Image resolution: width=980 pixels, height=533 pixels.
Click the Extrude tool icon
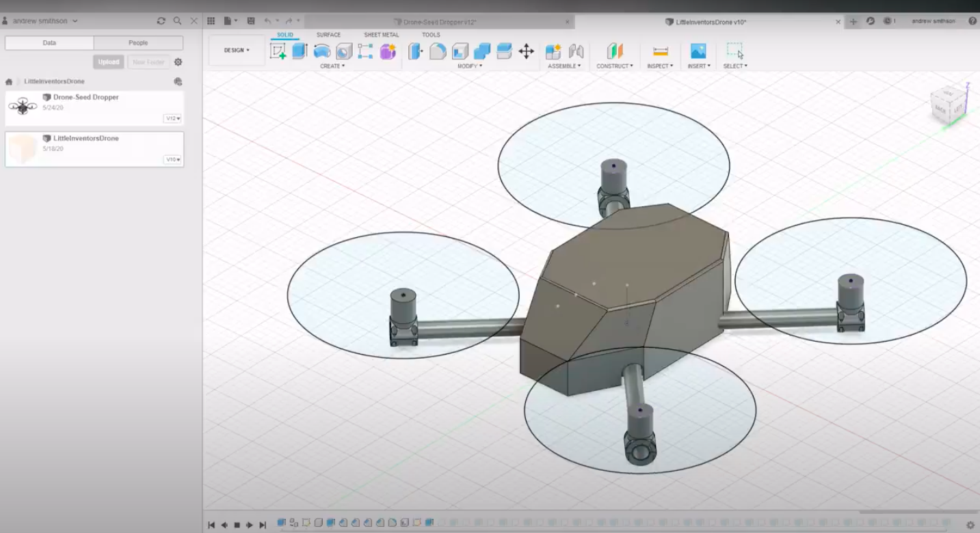[x=300, y=51]
